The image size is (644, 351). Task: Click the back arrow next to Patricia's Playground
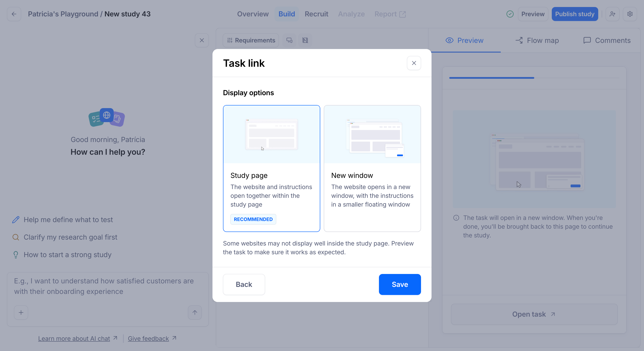(14, 14)
